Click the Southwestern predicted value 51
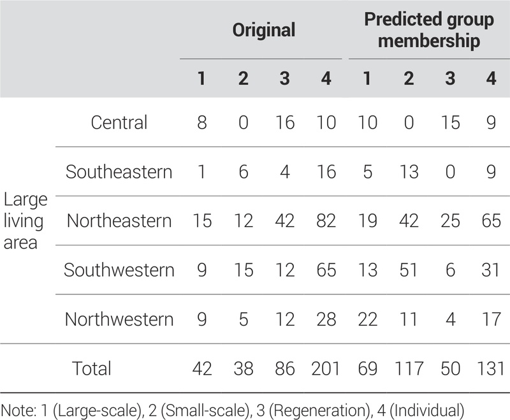 pyautogui.click(x=409, y=270)
